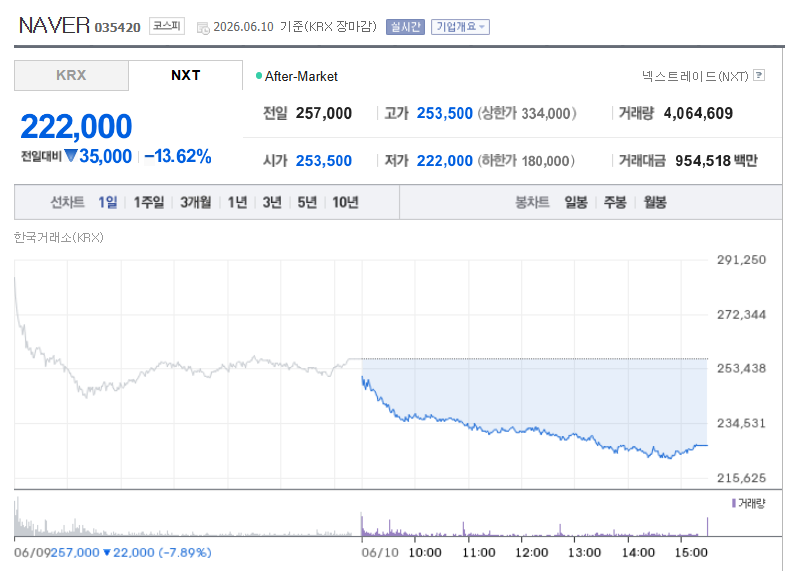Toggle the 실시간 real-time button
This screenshot has height=571, width=785.
coord(405,27)
